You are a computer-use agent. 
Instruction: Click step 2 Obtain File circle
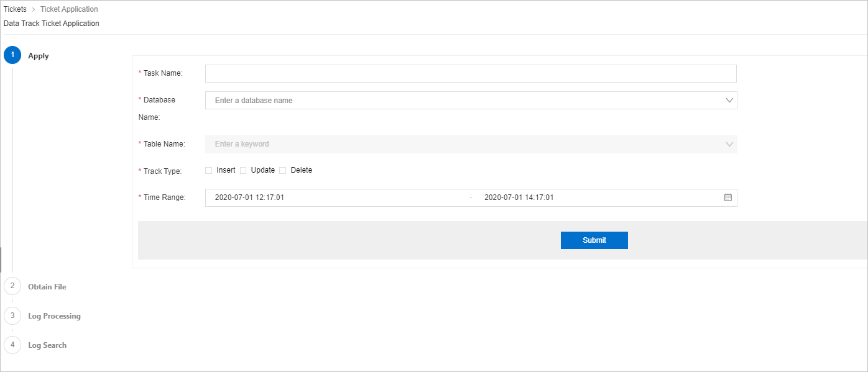12,286
